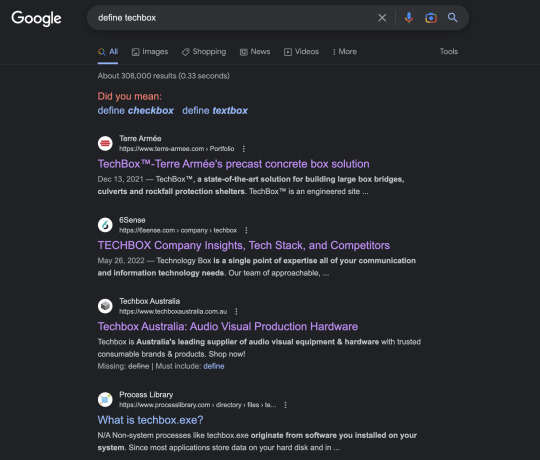540x460 pixels.
Task: Open Google homepage via Google logo
Action: click(x=36, y=18)
